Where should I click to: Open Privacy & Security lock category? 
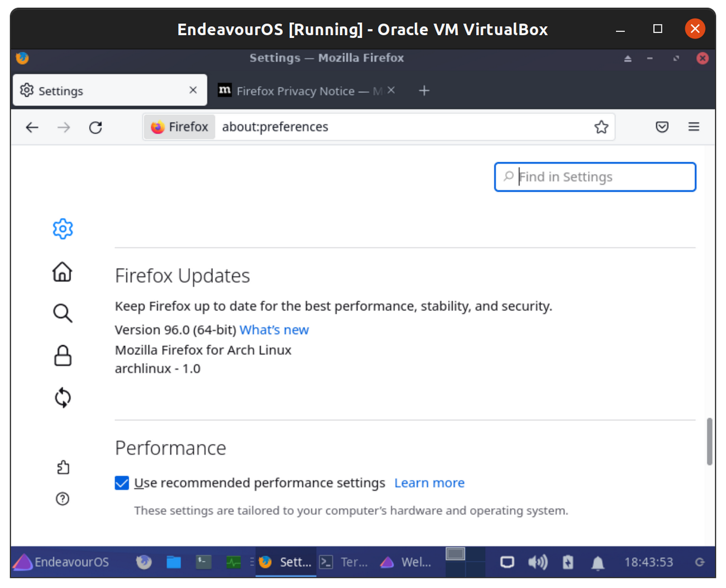[62, 356]
